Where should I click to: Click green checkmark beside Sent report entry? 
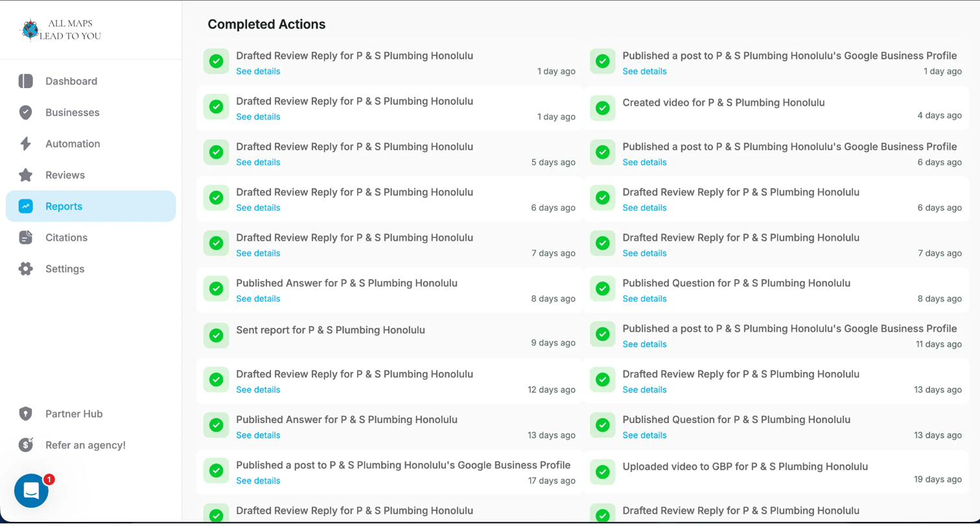[216, 336]
